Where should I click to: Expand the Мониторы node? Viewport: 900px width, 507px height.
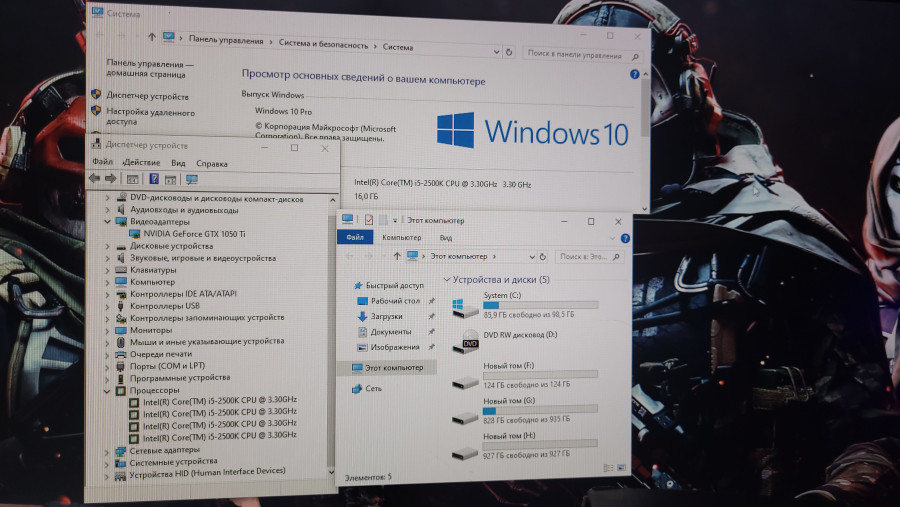point(107,330)
